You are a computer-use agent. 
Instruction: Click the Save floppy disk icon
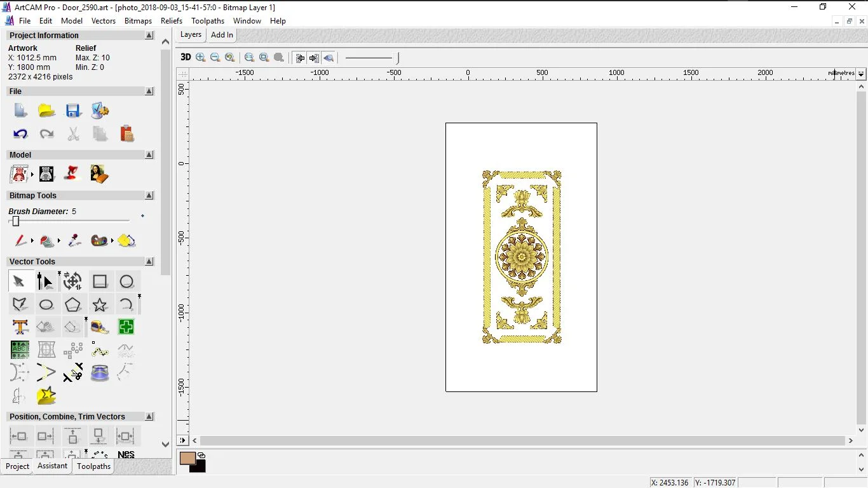click(x=73, y=111)
